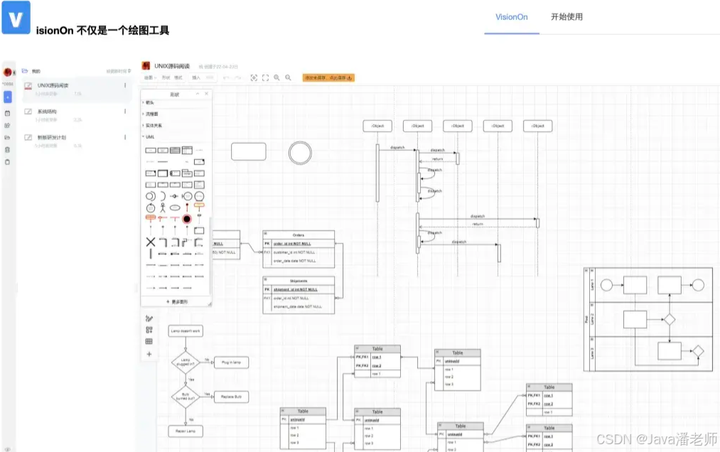Open the trash bin icon in left sidebar
This screenshot has height=452, width=720.
tap(7, 150)
